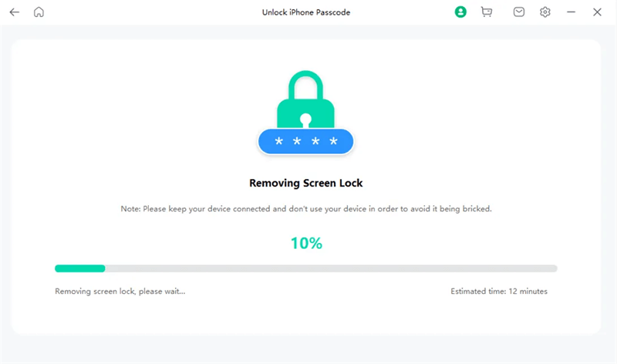The height and width of the screenshot is (364, 617).
Task: Click the 'please wait' status message
Action: (120, 292)
